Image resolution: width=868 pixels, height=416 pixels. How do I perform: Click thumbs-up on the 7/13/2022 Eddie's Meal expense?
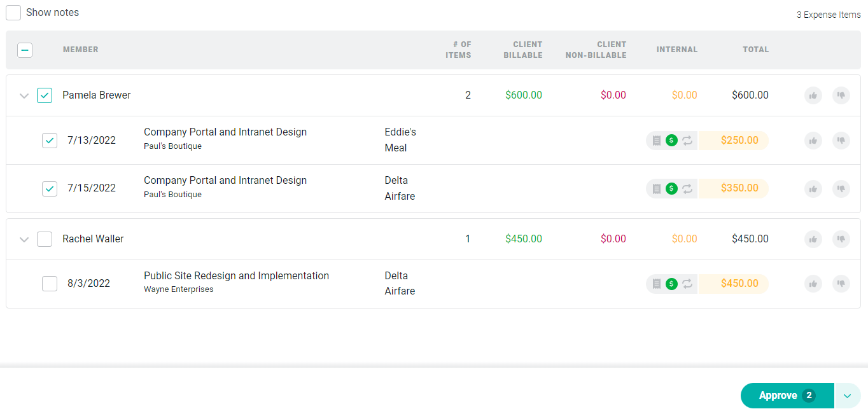(x=813, y=141)
